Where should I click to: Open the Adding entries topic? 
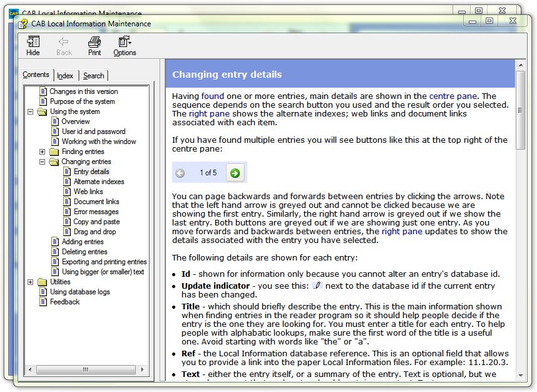point(83,242)
